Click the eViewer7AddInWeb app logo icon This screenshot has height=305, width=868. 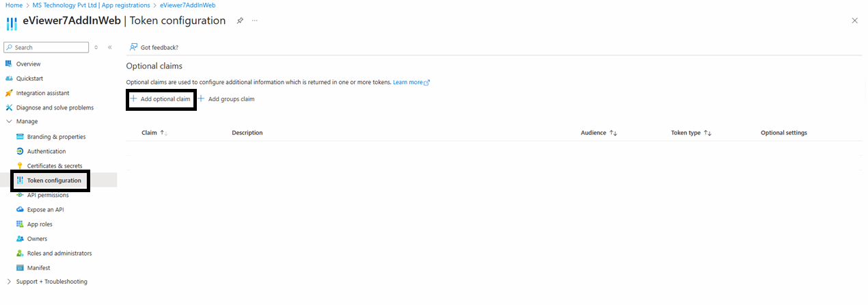tap(12, 23)
